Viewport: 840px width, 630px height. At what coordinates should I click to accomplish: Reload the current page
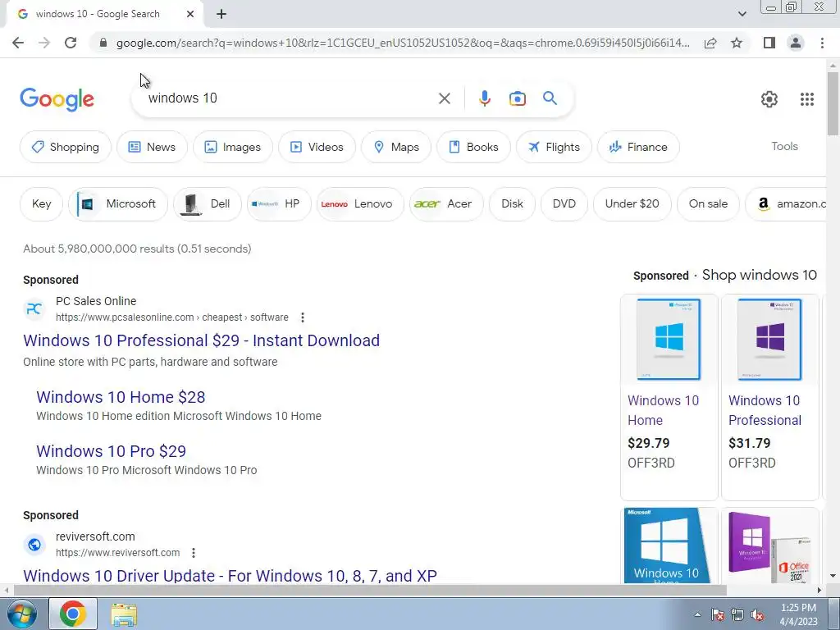coord(71,43)
